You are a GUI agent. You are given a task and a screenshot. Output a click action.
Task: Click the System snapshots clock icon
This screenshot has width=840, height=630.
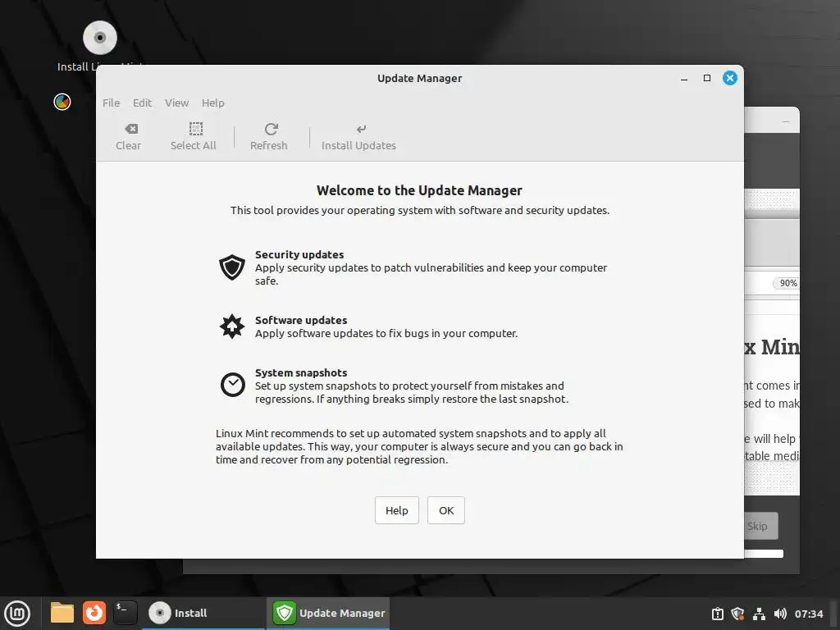click(x=232, y=385)
